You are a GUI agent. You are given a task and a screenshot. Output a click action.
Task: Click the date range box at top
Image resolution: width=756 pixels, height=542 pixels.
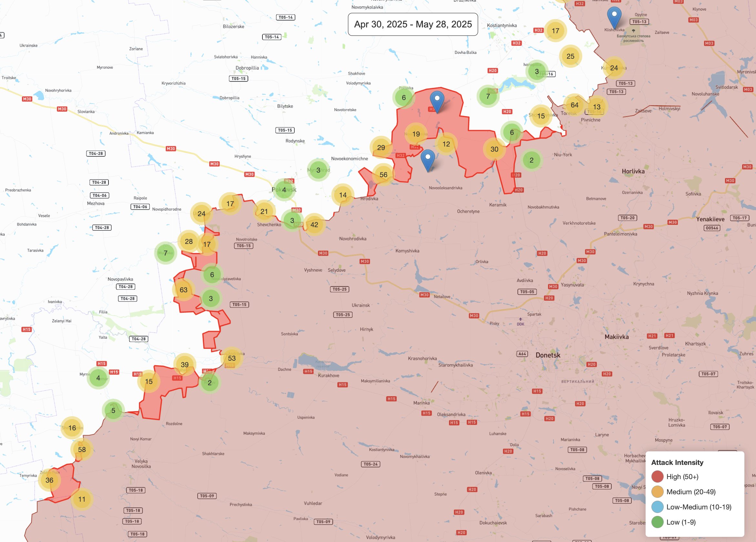(x=413, y=24)
